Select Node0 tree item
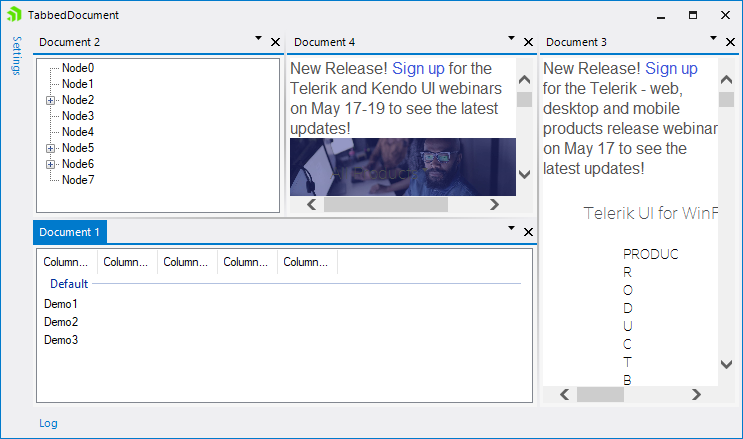 78,68
